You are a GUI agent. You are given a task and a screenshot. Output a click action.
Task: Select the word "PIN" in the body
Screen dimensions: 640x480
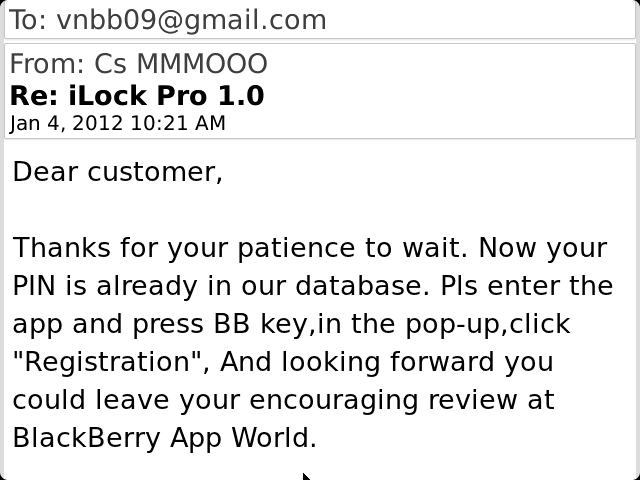[34, 286]
